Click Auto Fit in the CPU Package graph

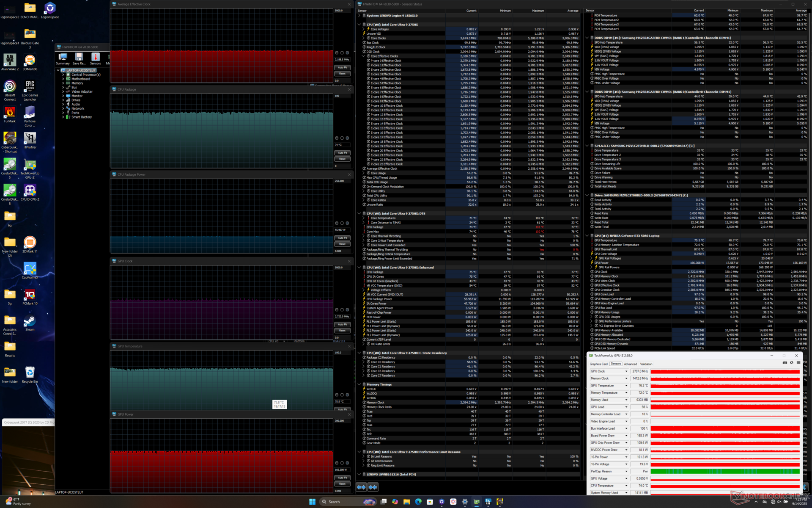tap(342, 153)
